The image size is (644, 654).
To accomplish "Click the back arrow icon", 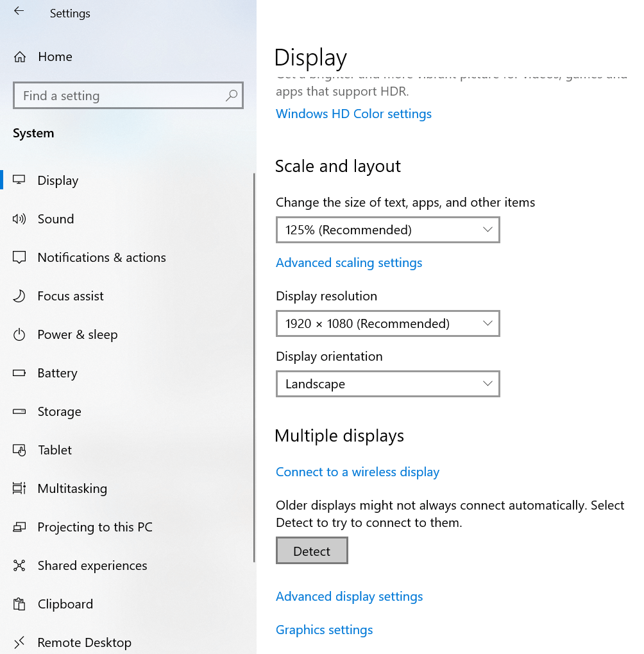I will point(19,12).
